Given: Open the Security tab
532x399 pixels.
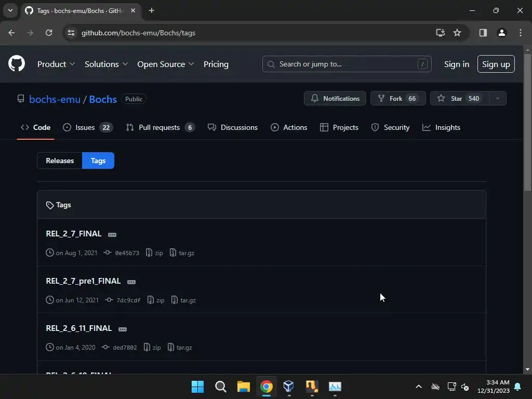Looking at the screenshot, I should coord(390,127).
